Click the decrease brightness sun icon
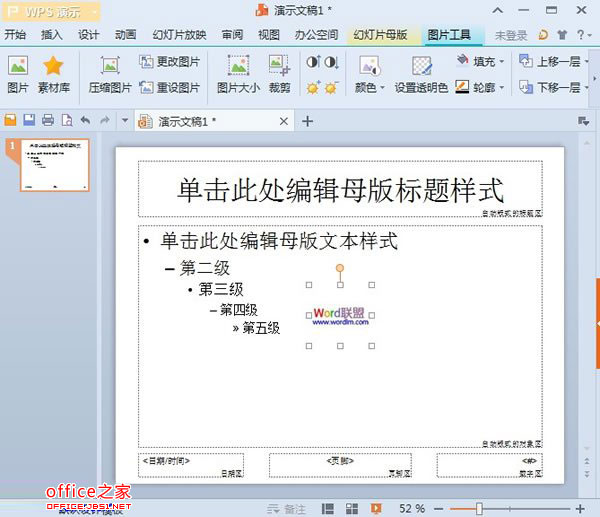This screenshot has height=517, width=600. [x=331, y=88]
